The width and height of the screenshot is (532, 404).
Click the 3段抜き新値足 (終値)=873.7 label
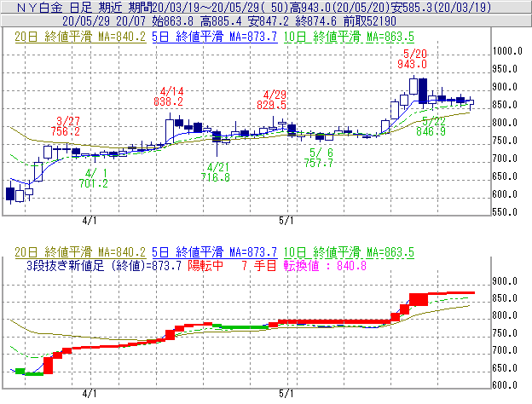(104, 266)
